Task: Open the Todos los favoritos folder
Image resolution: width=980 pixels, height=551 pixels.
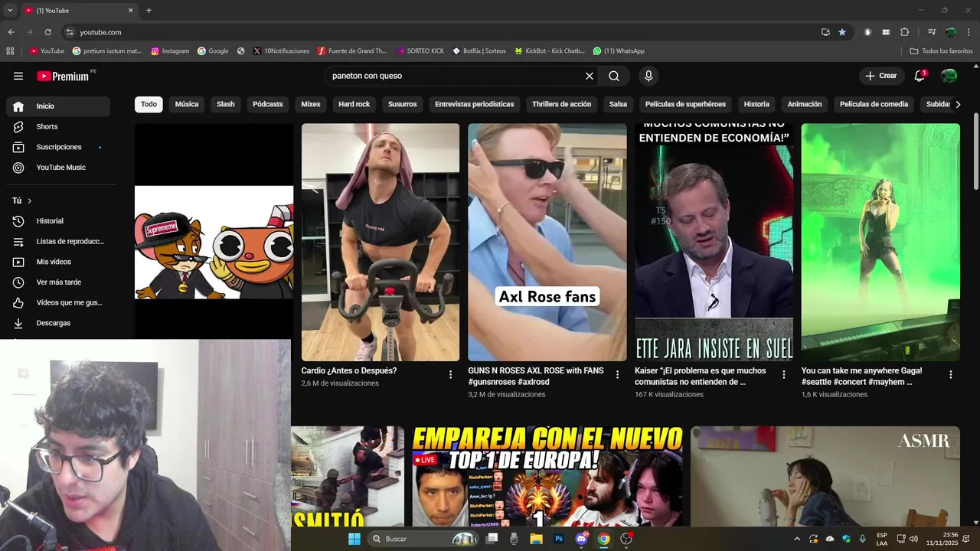Action: [942, 51]
